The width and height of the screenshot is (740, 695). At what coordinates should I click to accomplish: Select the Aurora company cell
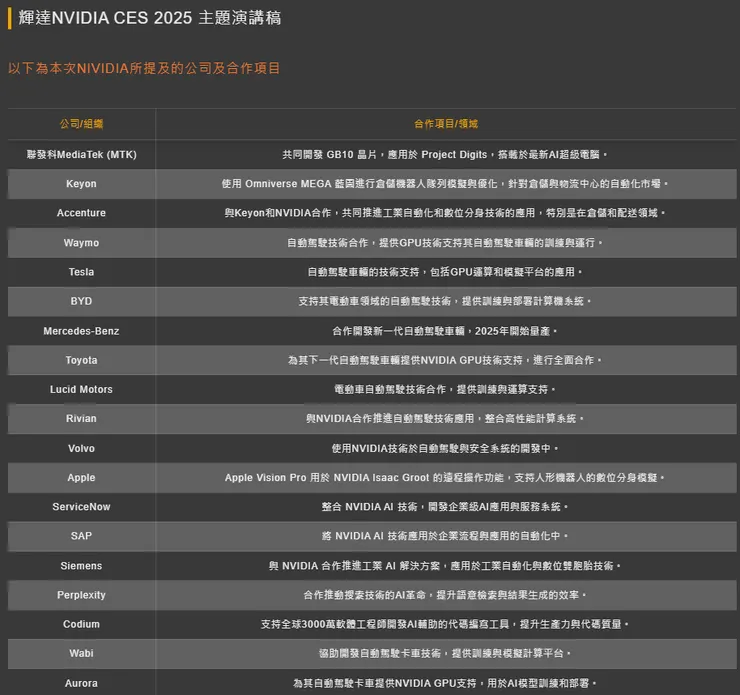pos(81,683)
